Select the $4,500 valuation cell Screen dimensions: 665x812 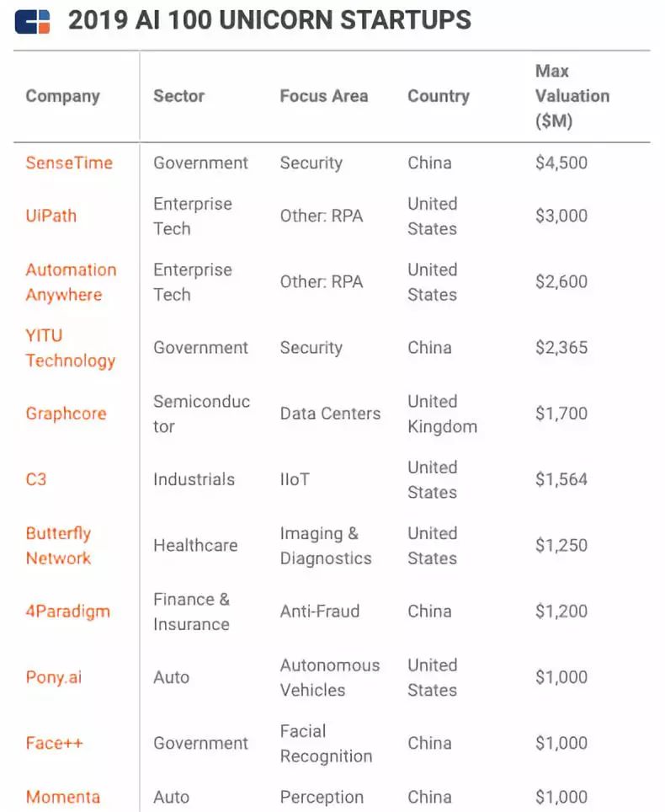point(561,163)
